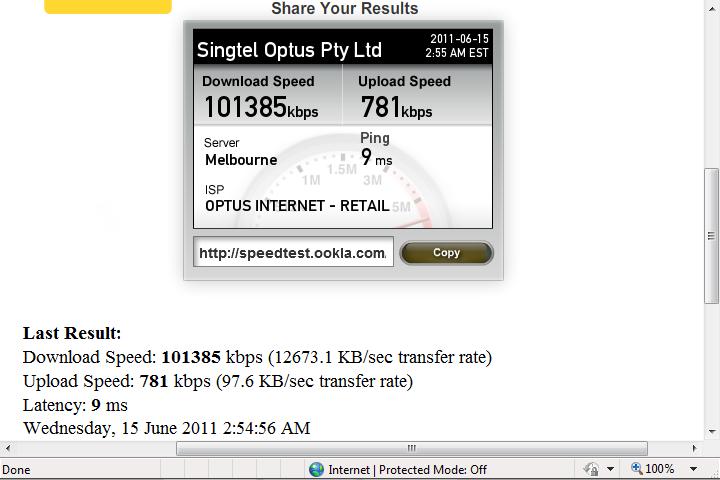Open the zoom level dropdown arrow

coord(693,469)
